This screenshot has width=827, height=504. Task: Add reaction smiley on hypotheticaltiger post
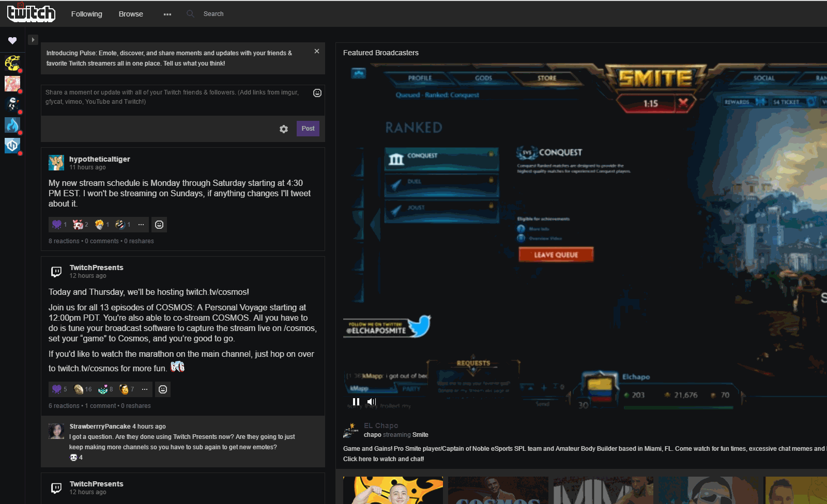tap(159, 225)
